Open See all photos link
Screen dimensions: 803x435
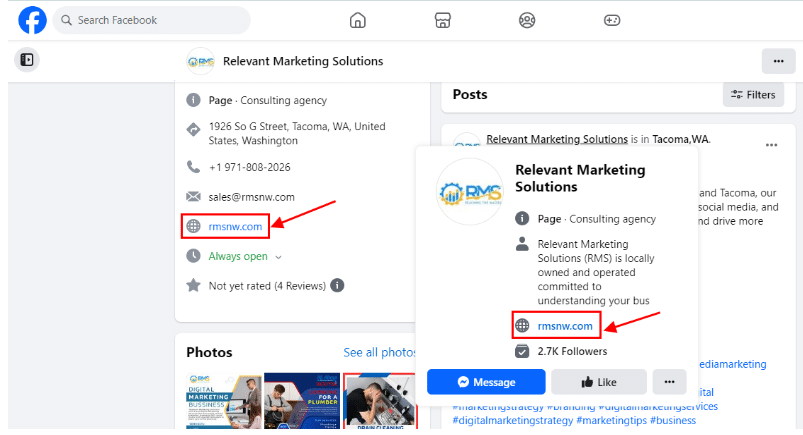(379, 353)
